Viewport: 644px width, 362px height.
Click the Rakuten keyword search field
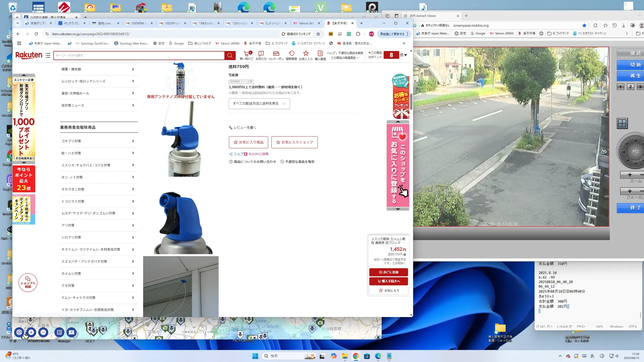click(x=138, y=56)
